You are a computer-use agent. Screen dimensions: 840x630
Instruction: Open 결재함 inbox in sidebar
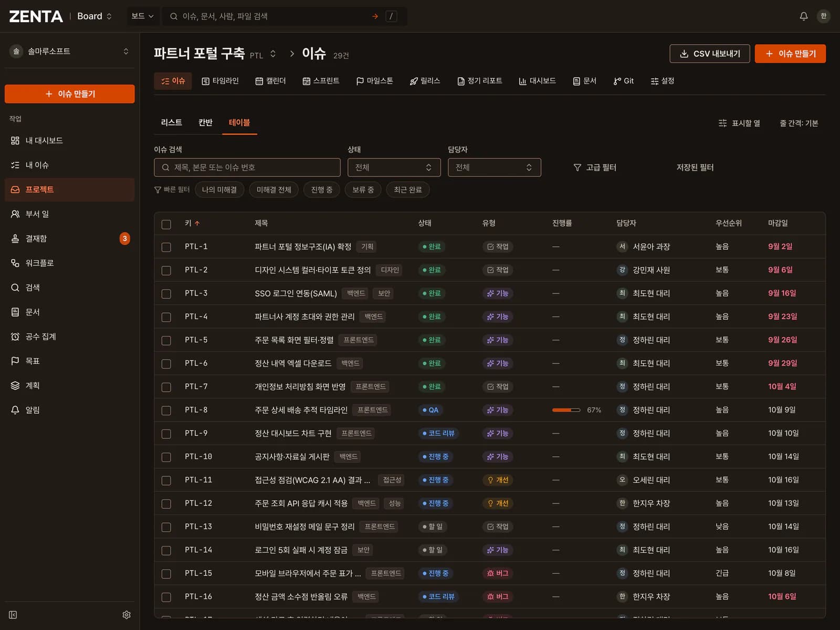(x=69, y=238)
